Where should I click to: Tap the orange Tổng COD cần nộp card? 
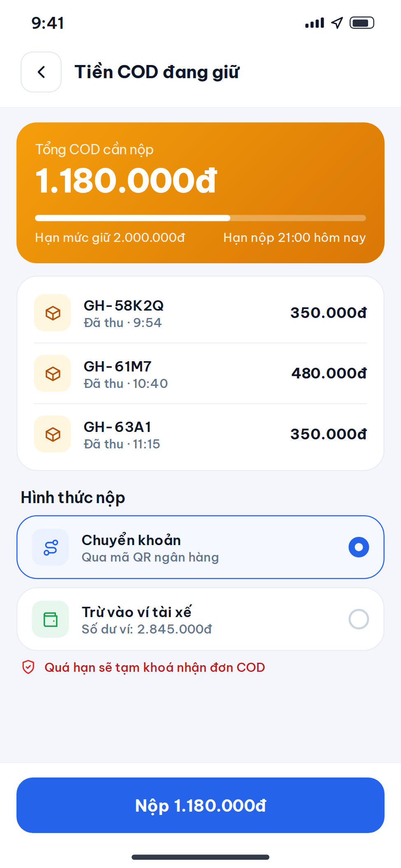click(200, 193)
